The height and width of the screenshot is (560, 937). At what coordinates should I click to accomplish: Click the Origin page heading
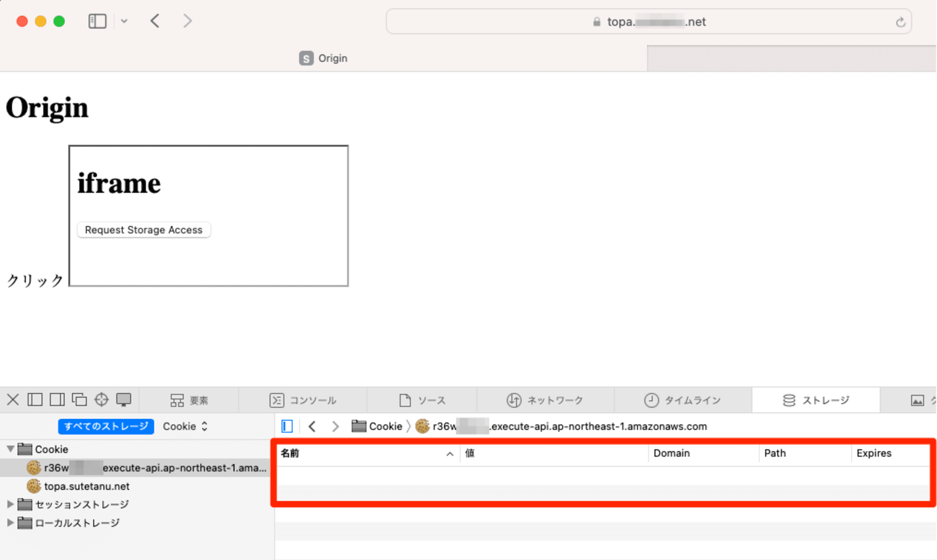pyautogui.click(x=47, y=108)
